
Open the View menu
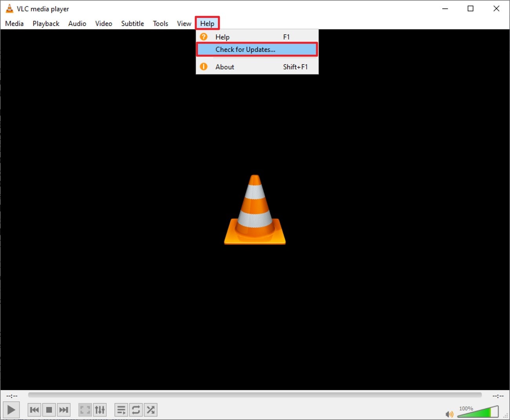pos(184,24)
